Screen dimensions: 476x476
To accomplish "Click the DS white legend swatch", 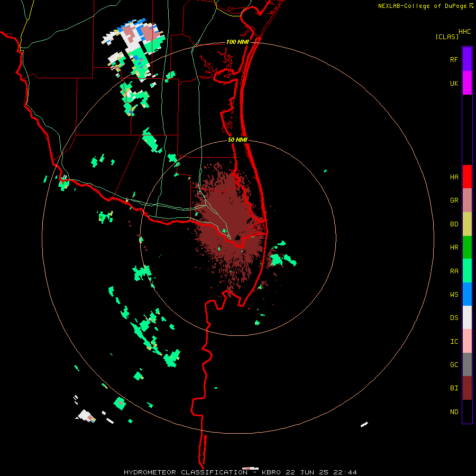I will [x=467, y=317].
